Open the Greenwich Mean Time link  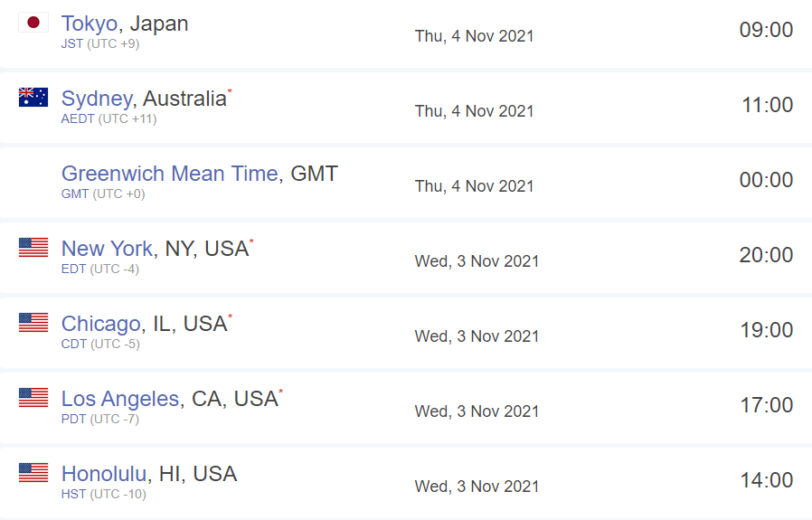pyautogui.click(x=170, y=174)
